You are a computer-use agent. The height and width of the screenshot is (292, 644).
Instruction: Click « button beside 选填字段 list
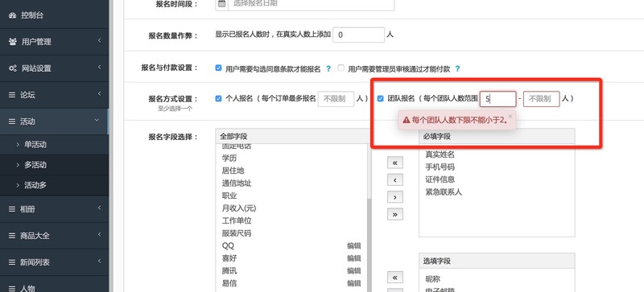click(x=395, y=278)
